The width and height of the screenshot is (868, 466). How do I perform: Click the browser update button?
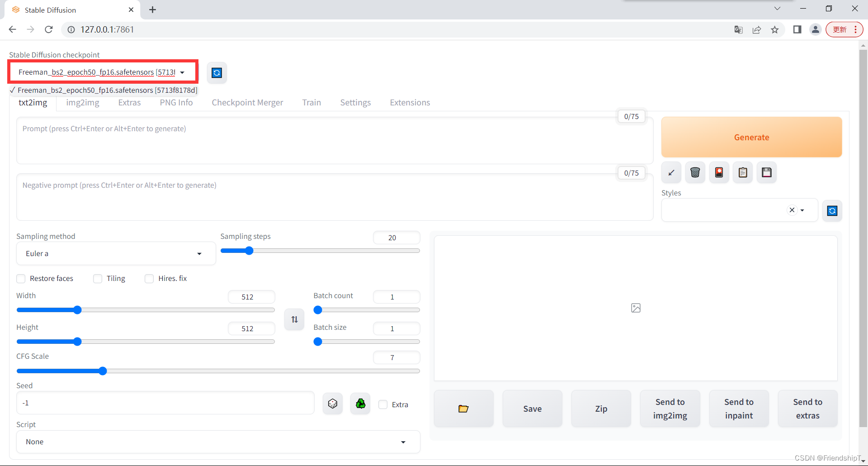click(x=844, y=29)
